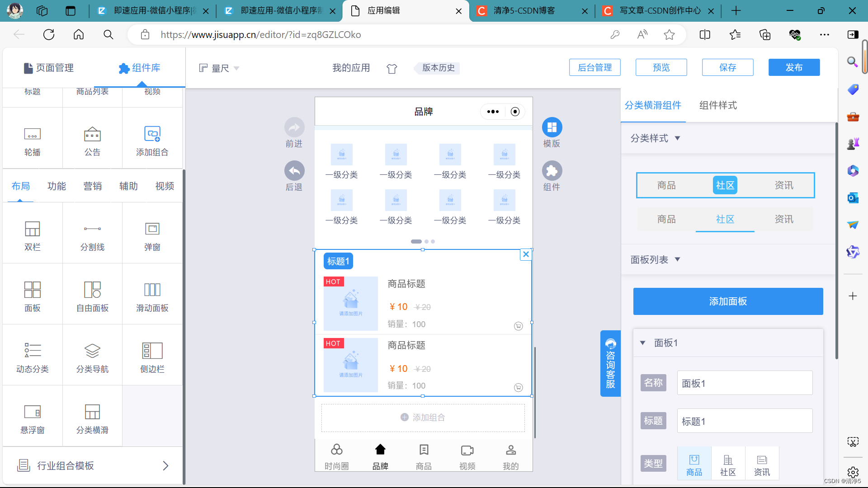Pick the 分类横滑 category slider component
The width and height of the screenshot is (868, 488).
[x=92, y=418]
